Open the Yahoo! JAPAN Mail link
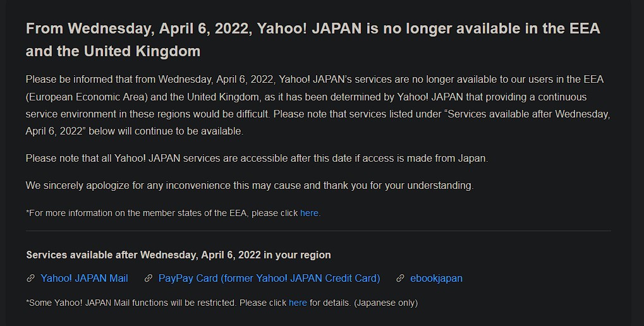644x326 pixels. tap(84, 279)
